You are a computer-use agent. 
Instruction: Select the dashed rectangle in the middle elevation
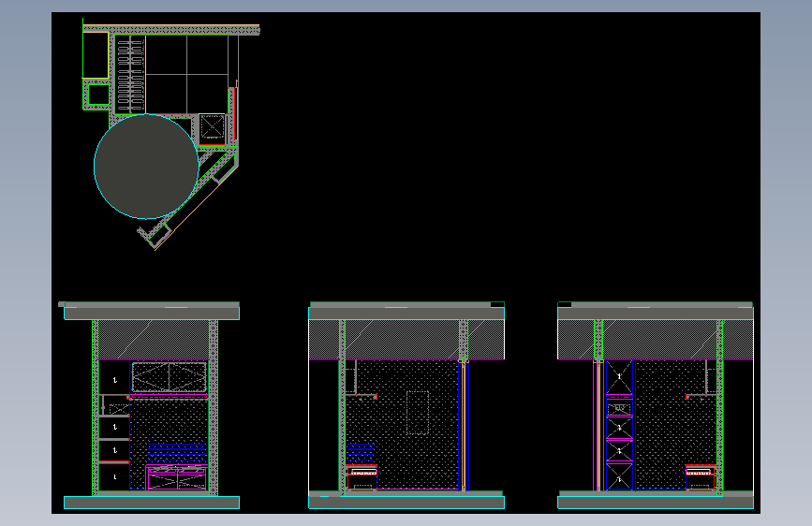[x=418, y=413]
